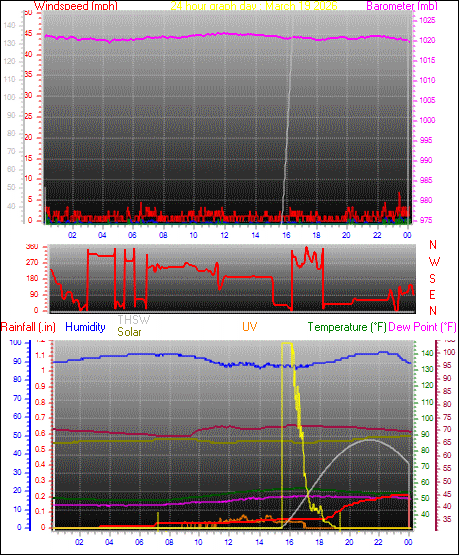This screenshot has width=459, height=555.
Task: Select the 1000 barometer axis value
Action: [427, 121]
